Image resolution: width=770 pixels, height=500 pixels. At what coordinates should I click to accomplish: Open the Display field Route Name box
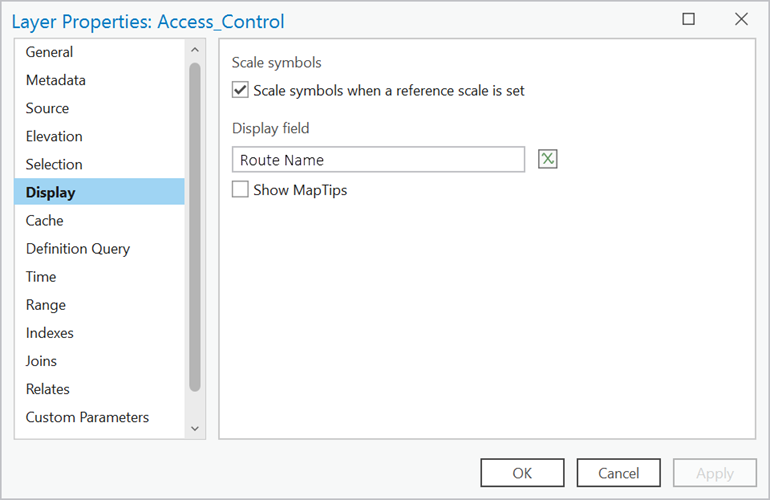[378, 160]
